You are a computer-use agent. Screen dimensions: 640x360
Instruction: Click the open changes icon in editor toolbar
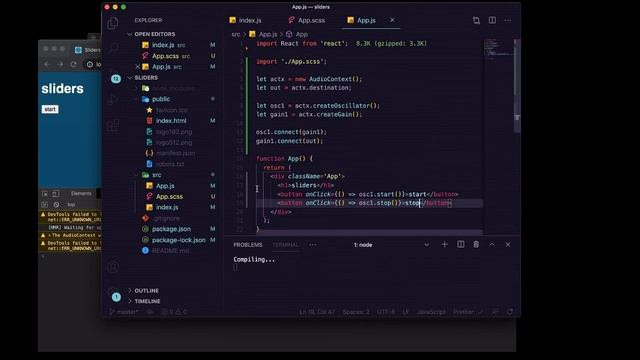(x=476, y=20)
